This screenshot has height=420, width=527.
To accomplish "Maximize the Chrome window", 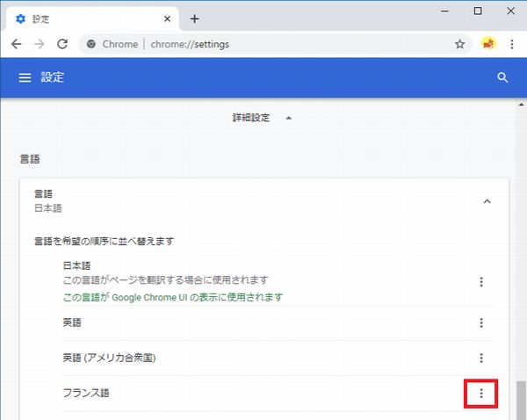I will pos(478,11).
